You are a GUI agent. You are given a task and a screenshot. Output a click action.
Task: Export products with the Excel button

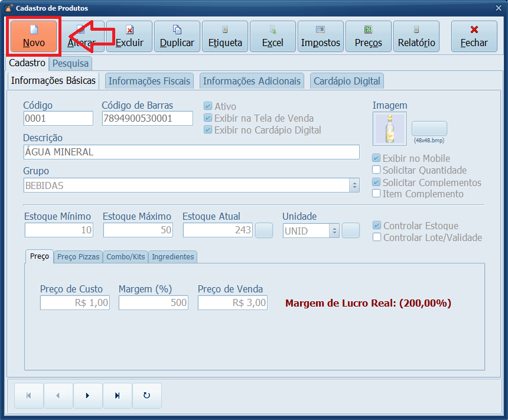coord(273,36)
